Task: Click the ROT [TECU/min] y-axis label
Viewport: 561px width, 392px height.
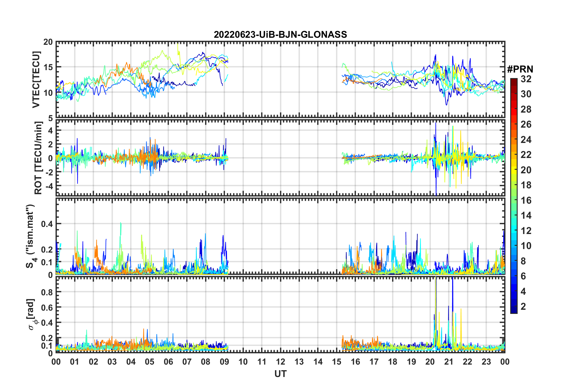Action: pos(38,158)
